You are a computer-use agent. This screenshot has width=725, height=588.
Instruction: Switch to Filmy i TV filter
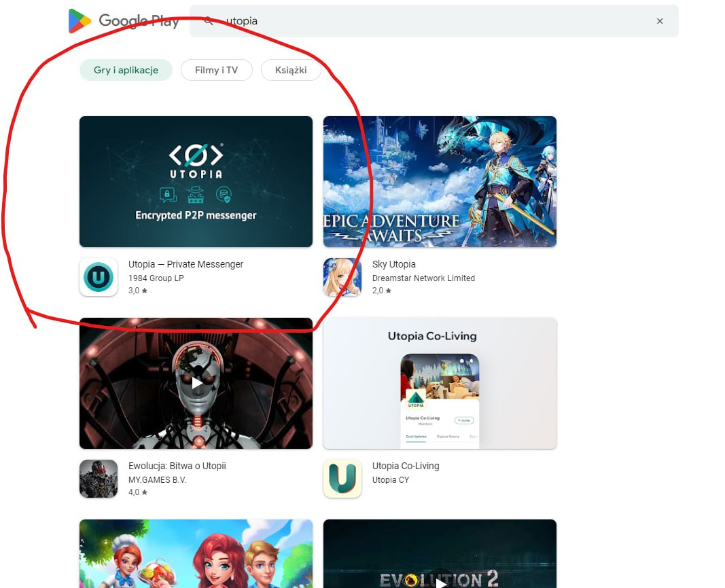[216, 70]
